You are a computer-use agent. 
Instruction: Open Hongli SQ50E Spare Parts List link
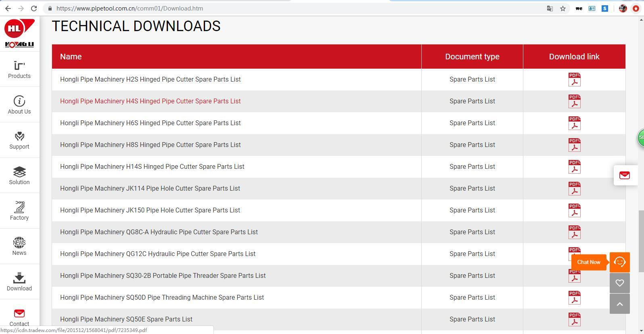coord(126,319)
